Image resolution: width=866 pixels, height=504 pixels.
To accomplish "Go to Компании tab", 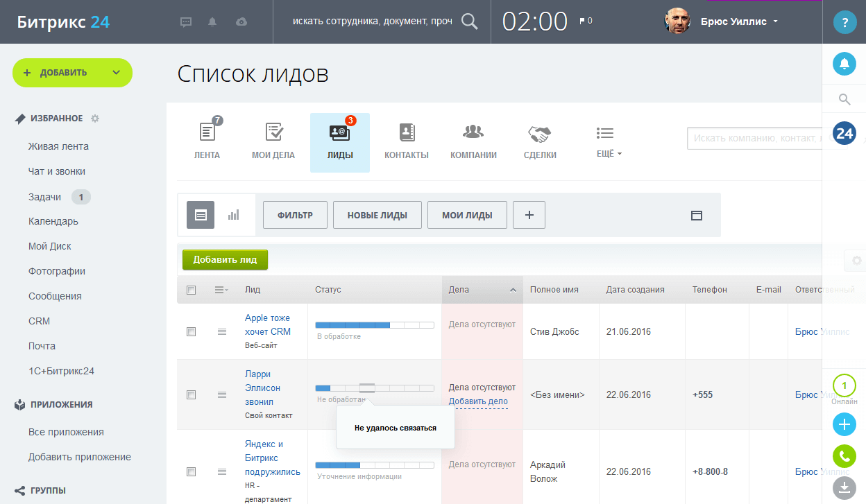I will tap(473, 142).
